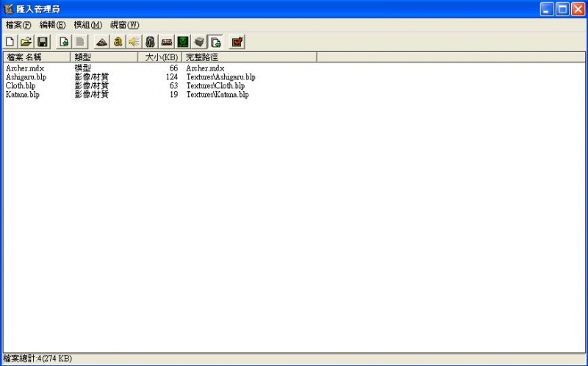Click the Open folder icon
Viewport: 588px width, 366px height.
pyautogui.click(x=26, y=42)
